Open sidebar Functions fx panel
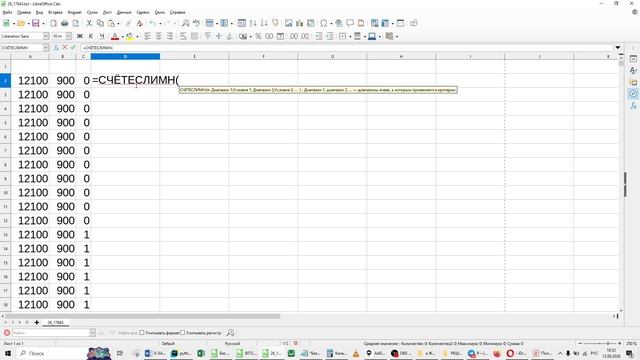Image resolution: width=640 pixels, height=360 pixels. pyautogui.click(x=633, y=106)
